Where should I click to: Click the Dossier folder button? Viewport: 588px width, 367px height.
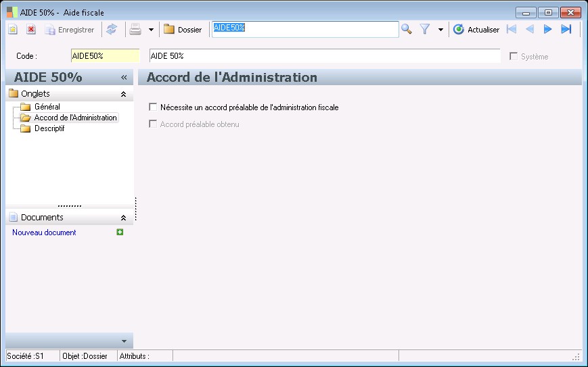[x=183, y=30]
